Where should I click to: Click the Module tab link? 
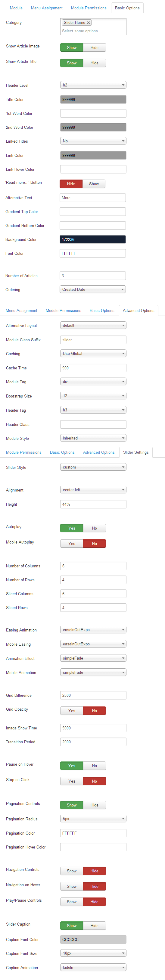click(16, 8)
